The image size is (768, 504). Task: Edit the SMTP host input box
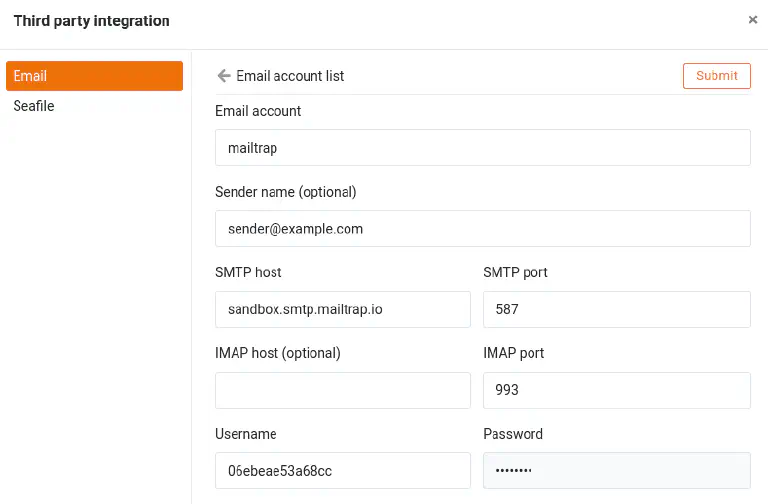[342, 310]
